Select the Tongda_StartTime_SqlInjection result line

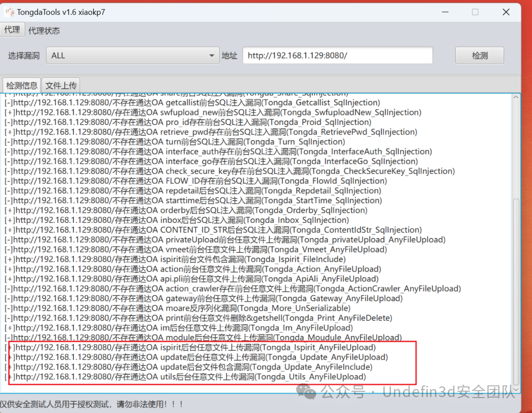(194, 201)
